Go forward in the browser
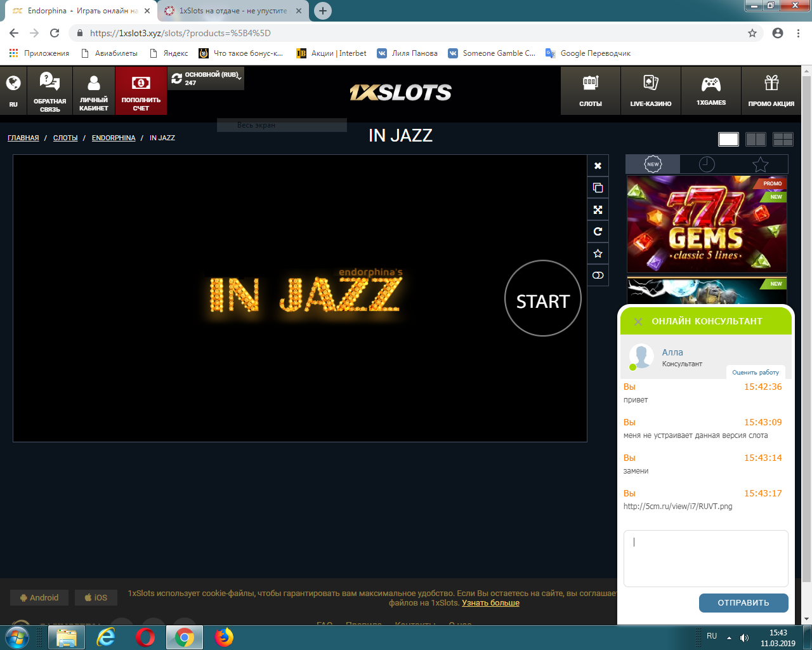812x650 pixels. [34, 33]
